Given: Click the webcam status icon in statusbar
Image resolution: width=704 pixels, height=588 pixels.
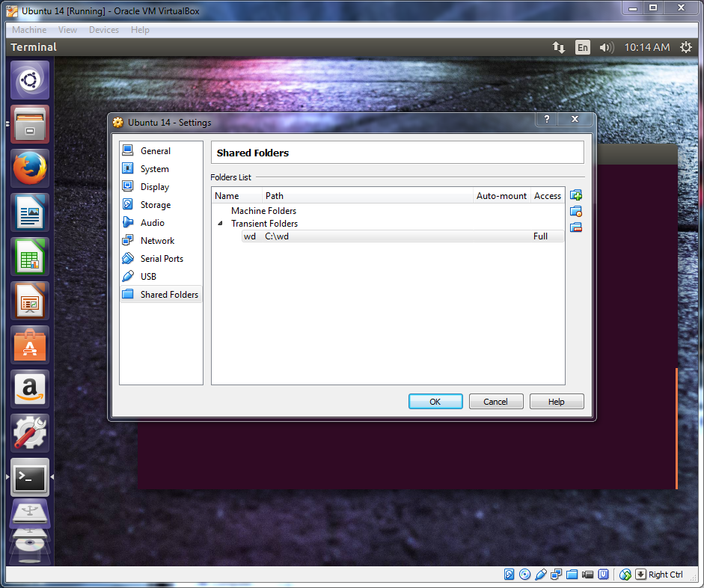Looking at the screenshot, I should coord(588,574).
